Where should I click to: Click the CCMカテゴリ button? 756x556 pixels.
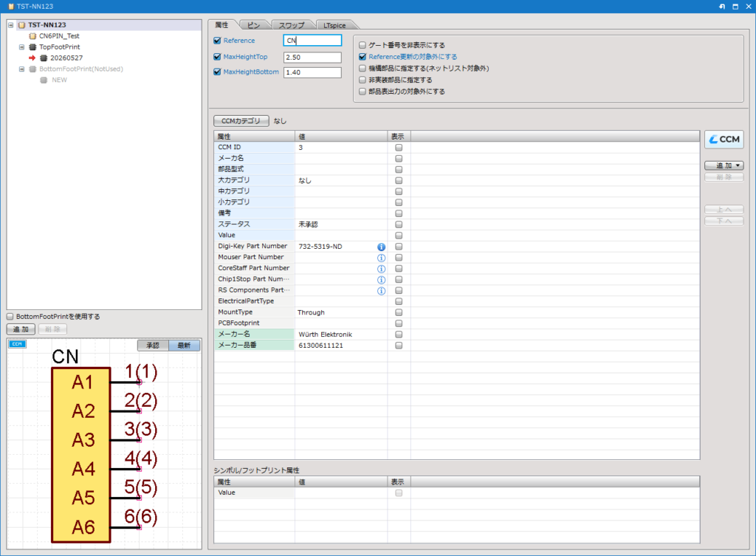pyautogui.click(x=241, y=121)
